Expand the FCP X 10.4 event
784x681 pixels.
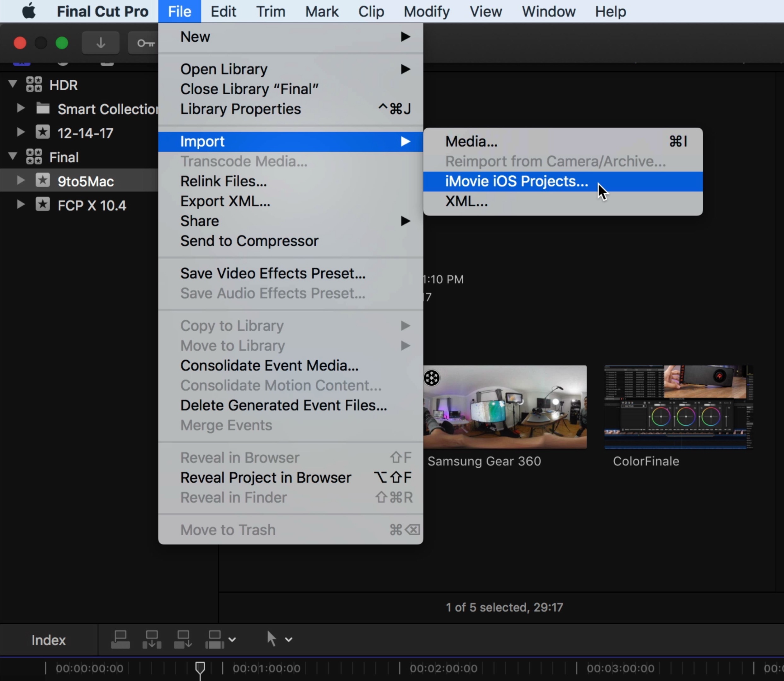(21, 204)
